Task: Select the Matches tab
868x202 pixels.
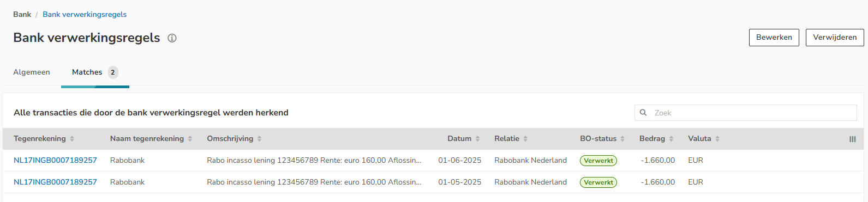Action: [x=95, y=72]
